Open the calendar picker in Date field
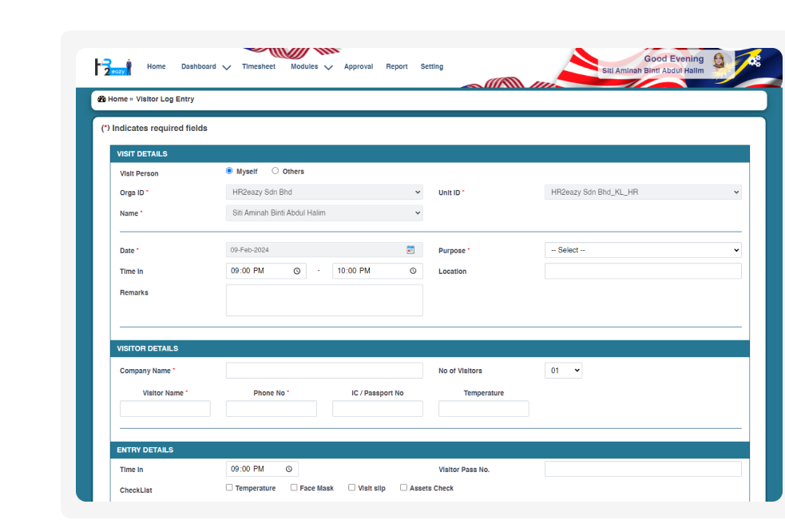This screenshot has height=532, width=785. 410,250
